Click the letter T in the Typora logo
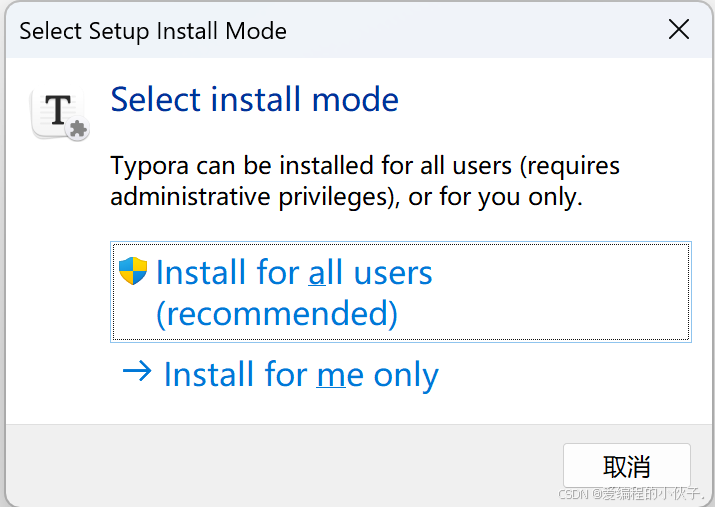 coord(58,109)
